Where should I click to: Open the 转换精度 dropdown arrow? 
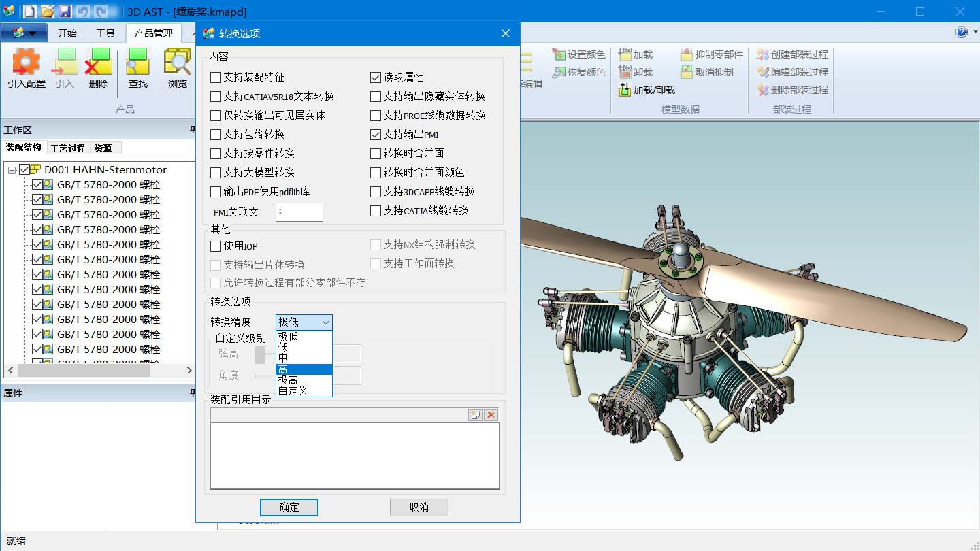click(326, 322)
